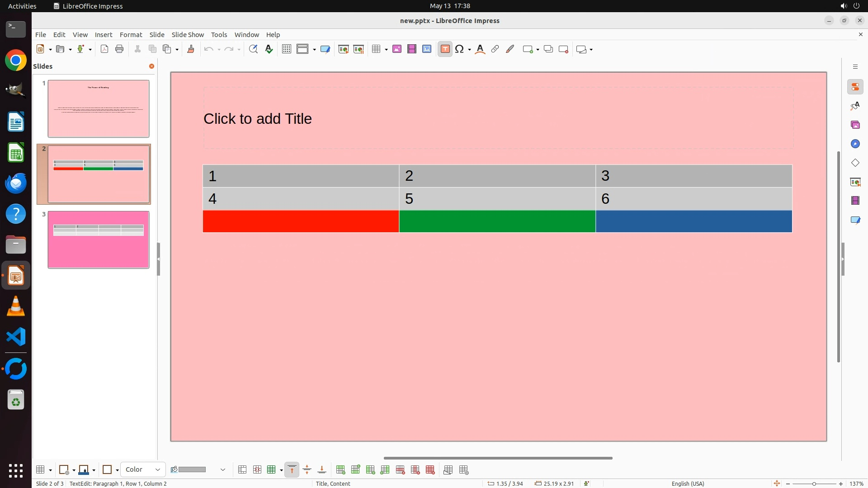Expand the gray fill color dropdown arrow
The image size is (868, 488).
(223, 470)
